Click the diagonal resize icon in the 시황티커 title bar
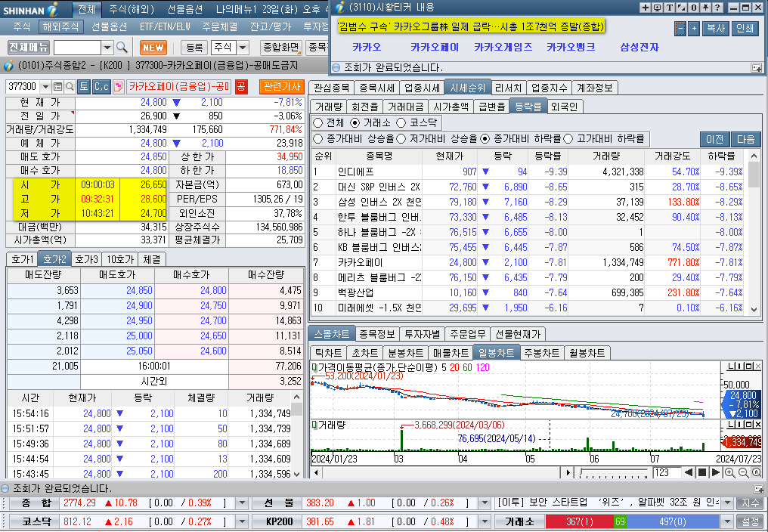Viewport: 768px width, 532px height. pos(682,8)
